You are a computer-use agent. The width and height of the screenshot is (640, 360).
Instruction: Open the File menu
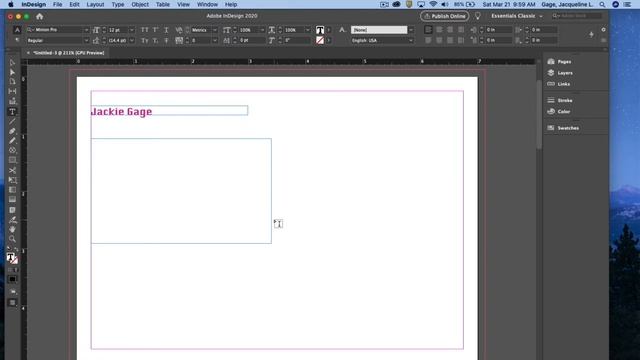point(58,4)
